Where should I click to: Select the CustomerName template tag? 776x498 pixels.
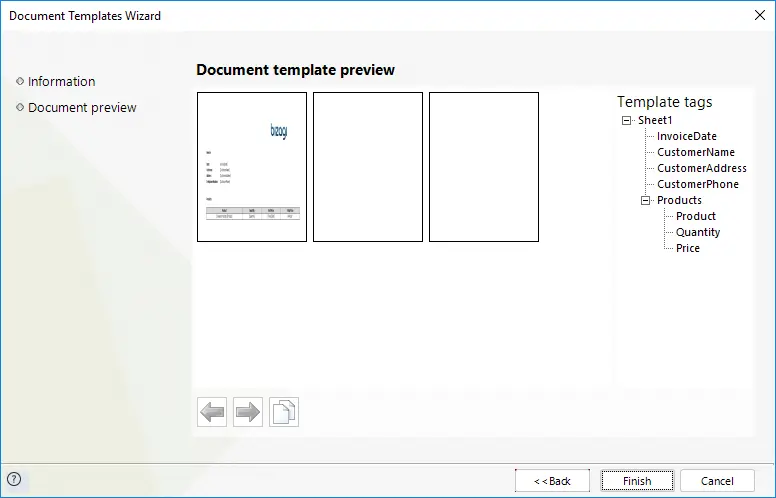696,152
